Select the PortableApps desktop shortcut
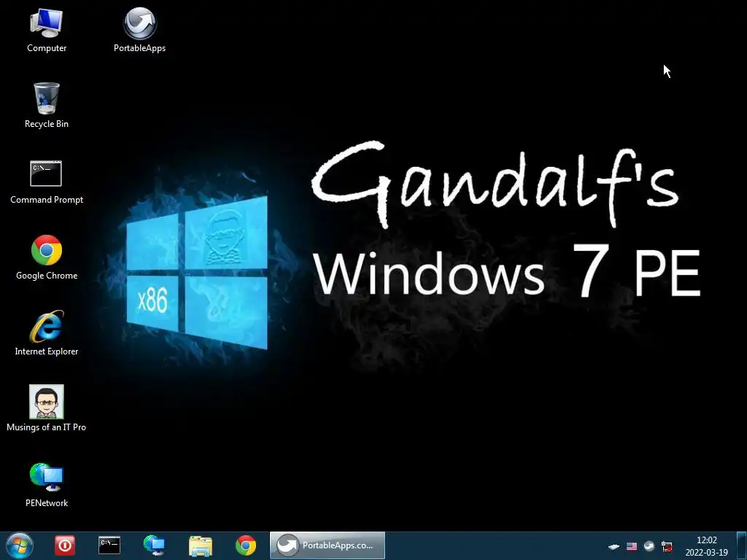The width and height of the screenshot is (747, 560). (139, 30)
